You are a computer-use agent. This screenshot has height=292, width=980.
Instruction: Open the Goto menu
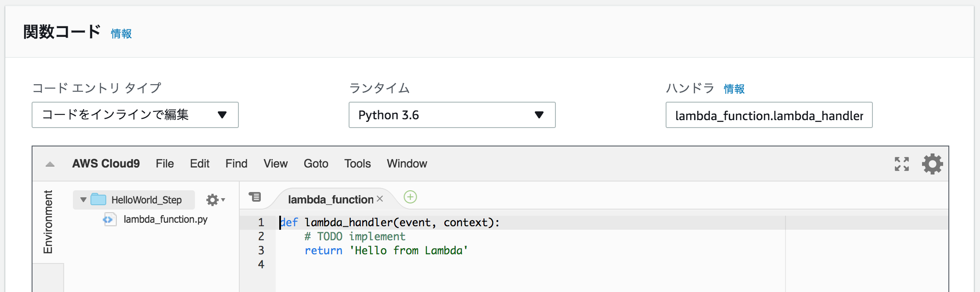point(316,164)
